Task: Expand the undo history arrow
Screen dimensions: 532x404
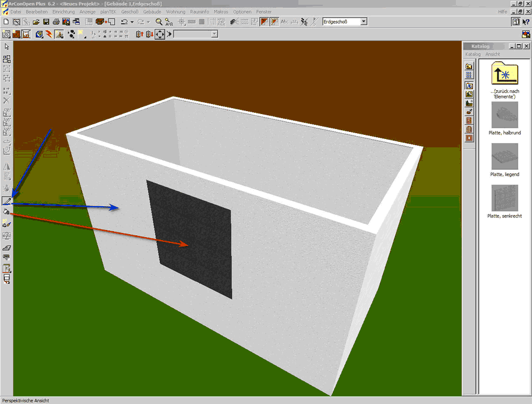Action: point(132,22)
